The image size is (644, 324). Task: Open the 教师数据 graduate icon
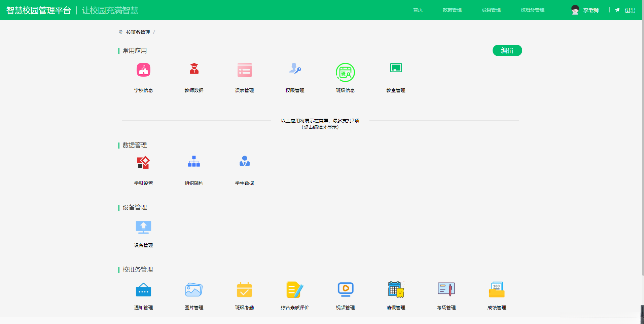(x=194, y=69)
